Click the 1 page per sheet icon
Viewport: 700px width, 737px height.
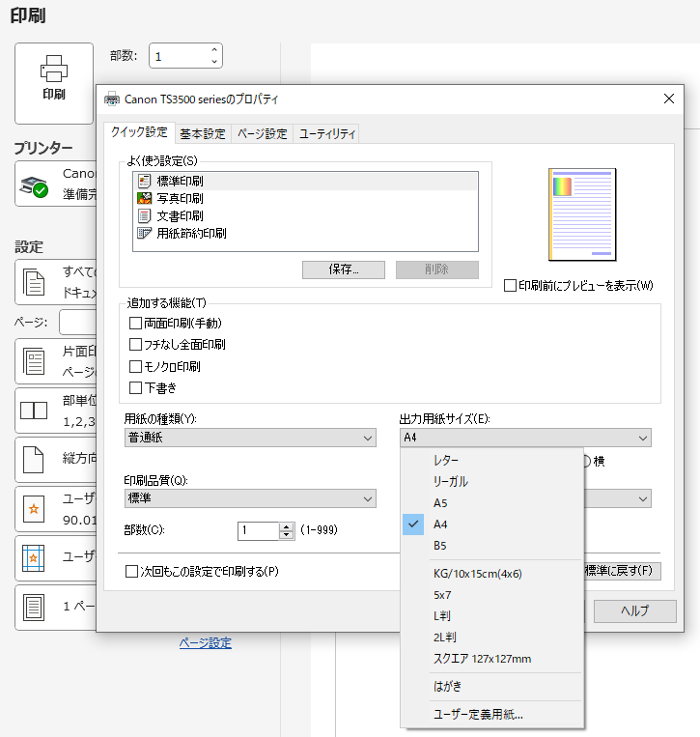pos(34,608)
